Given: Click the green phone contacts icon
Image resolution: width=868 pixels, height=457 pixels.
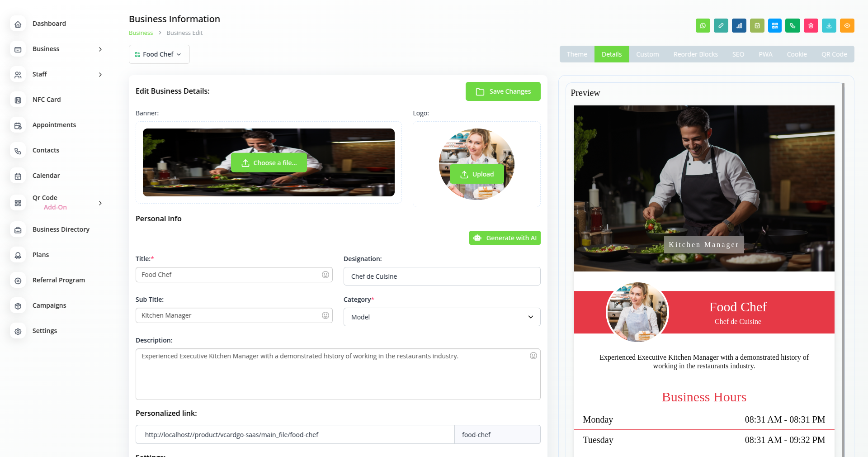Looking at the screenshot, I should [793, 26].
